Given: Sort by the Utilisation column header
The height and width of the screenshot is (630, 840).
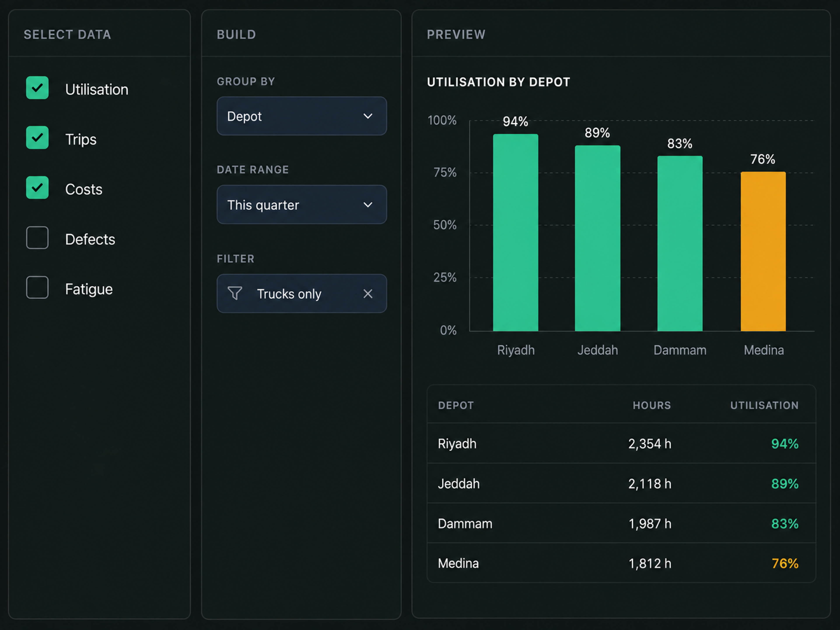Looking at the screenshot, I should coord(764,406).
